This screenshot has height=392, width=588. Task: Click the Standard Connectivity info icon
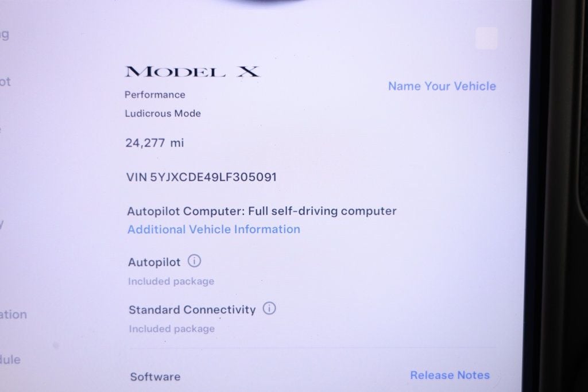click(269, 308)
